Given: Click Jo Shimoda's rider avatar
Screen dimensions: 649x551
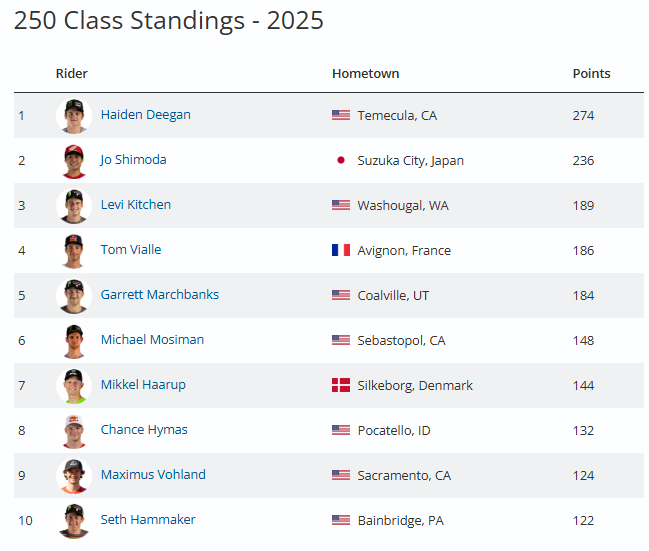Looking at the screenshot, I should click(74, 161).
